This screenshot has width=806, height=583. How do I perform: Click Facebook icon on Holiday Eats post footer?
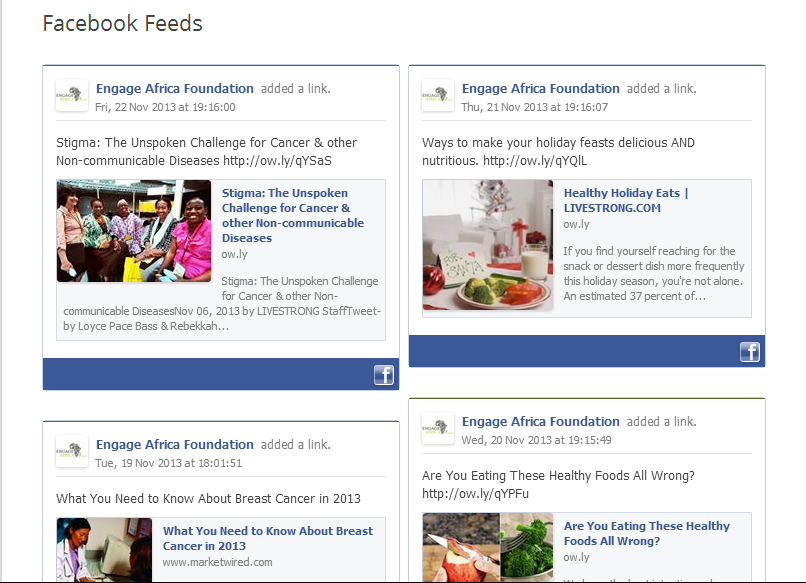pos(749,351)
